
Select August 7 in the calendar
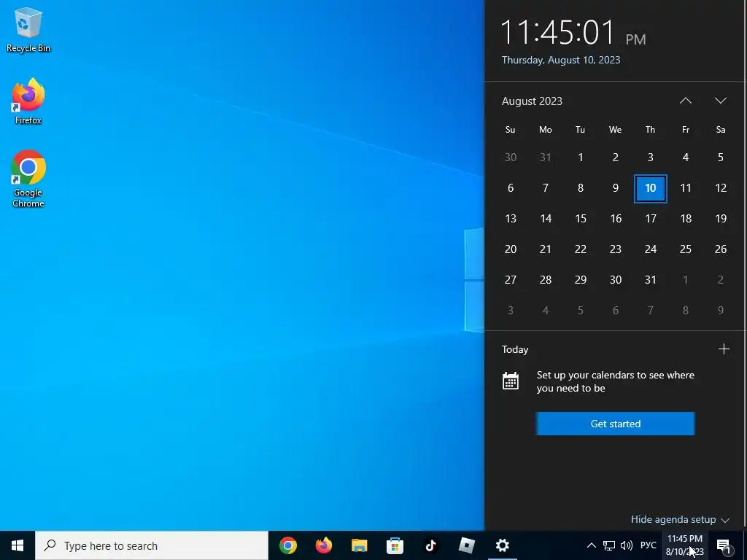click(x=546, y=188)
